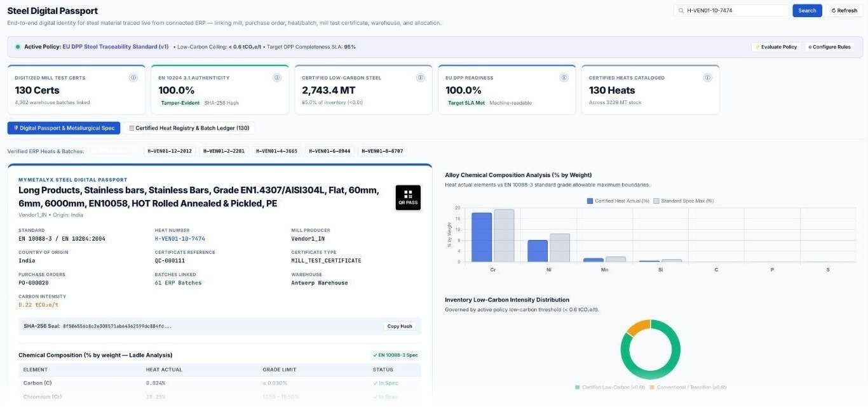The height and width of the screenshot is (407, 868).
Task: Open info icon on Certified Low-Carbon Steel card
Action: click(421, 77)
